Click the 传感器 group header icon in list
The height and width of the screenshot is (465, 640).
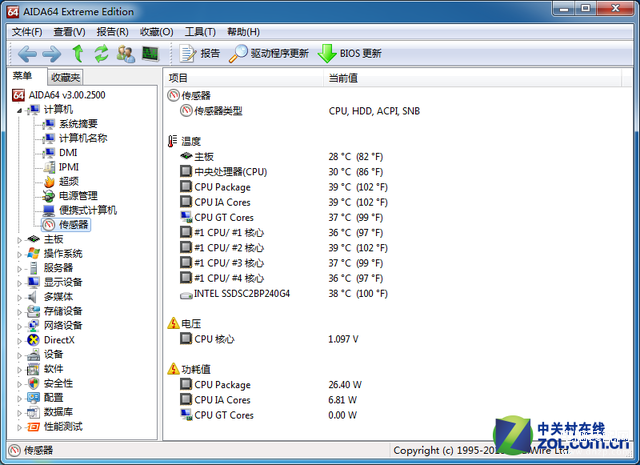tap(173, 96)
